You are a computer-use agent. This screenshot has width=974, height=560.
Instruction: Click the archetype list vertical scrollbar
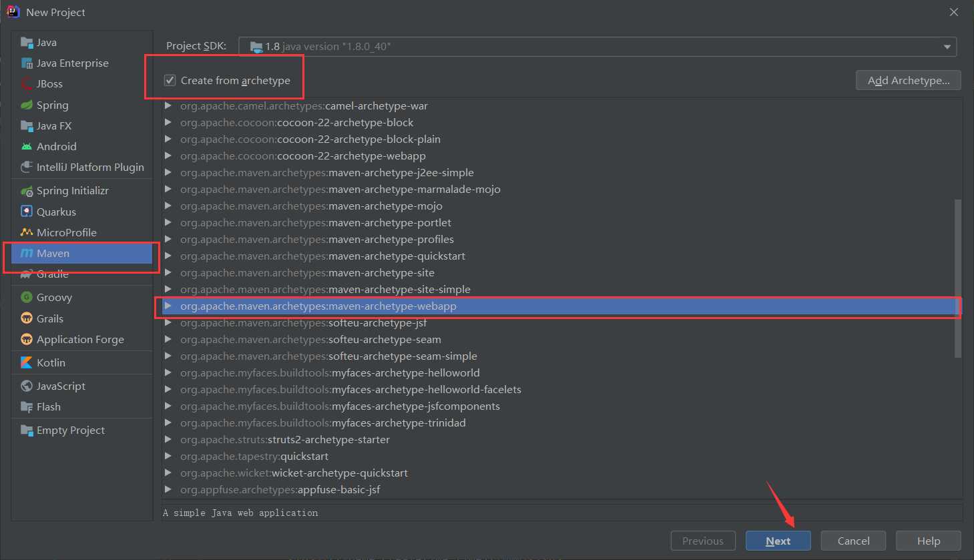tap(958, 278)
